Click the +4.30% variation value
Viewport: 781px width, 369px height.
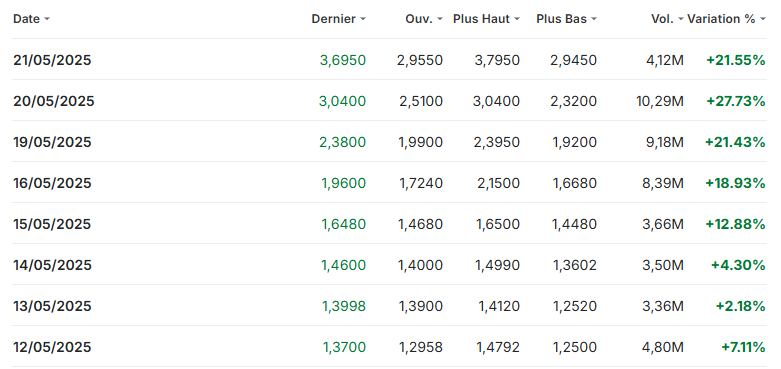[738, 265]
